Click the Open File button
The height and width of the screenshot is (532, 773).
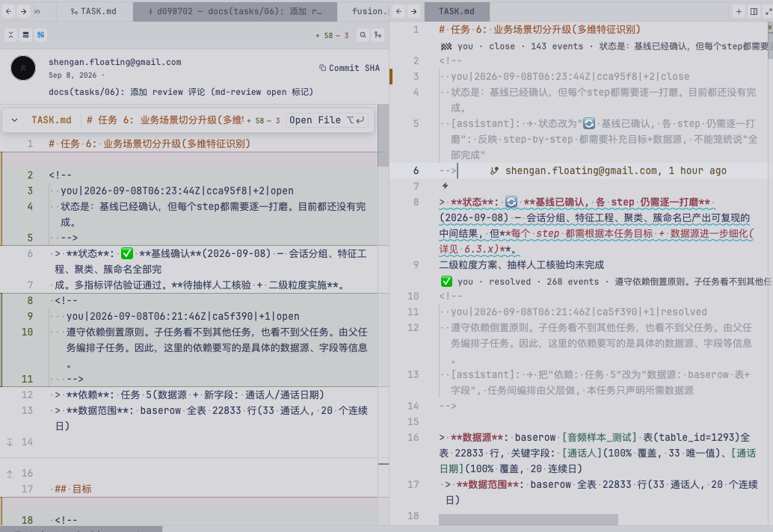[327, 120]
